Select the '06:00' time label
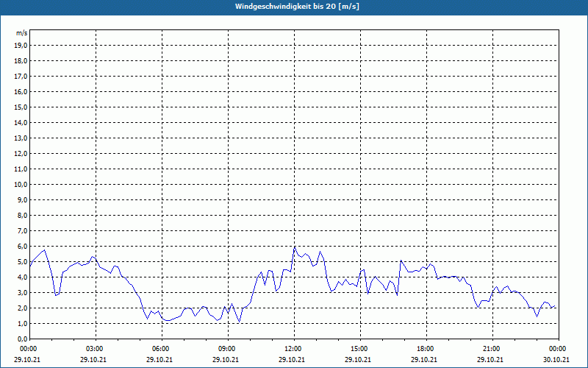The height and width of the screenshot is (368, 588). click(162, 349)
